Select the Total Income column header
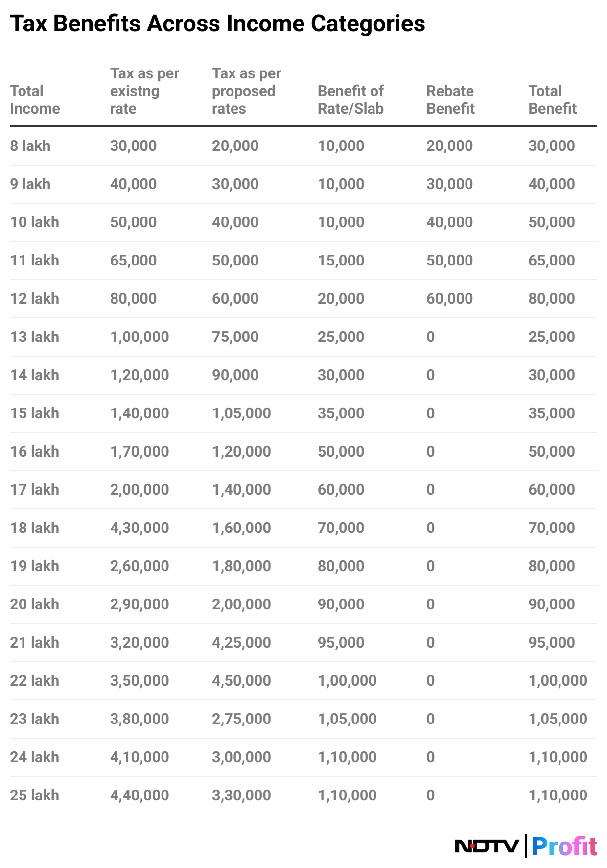Image resolution: width=607 pixels, height=868 pixels. [35, 99]
